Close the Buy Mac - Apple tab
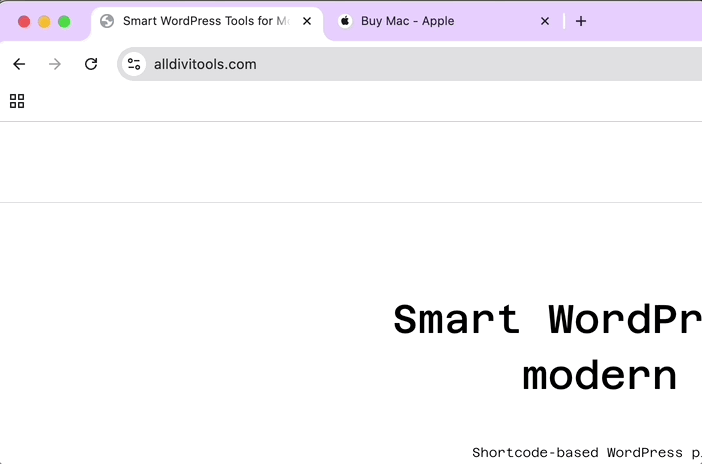Image resolution: width=702 pixels, height=464 pixels. pos(545,21)
